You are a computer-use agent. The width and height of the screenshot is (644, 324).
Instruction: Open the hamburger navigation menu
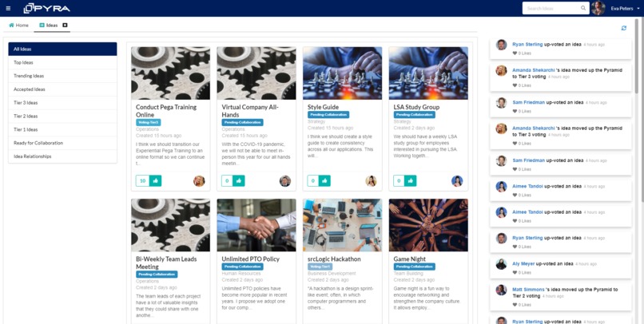pyautogui.click(x=8, y=8)
